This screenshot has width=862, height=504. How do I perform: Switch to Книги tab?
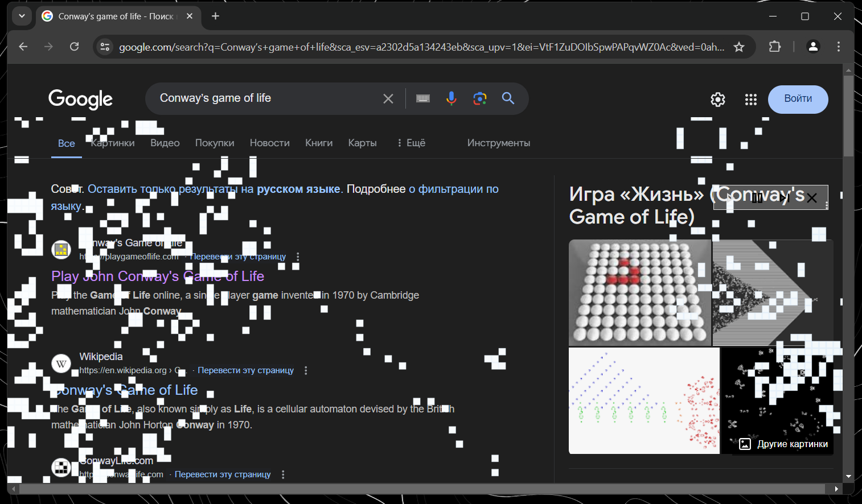pyautogui.click(x=319, y=143)
